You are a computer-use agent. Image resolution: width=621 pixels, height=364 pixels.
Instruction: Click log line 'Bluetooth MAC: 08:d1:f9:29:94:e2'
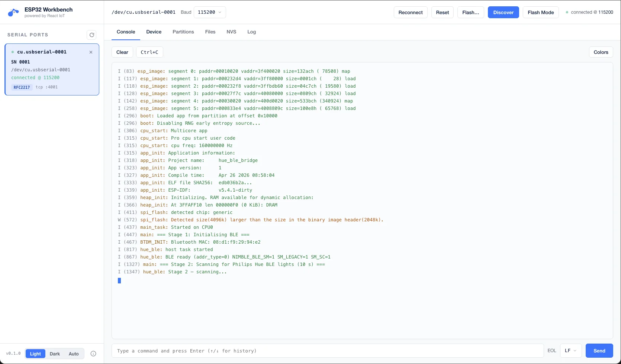click(x=189, y=242)
